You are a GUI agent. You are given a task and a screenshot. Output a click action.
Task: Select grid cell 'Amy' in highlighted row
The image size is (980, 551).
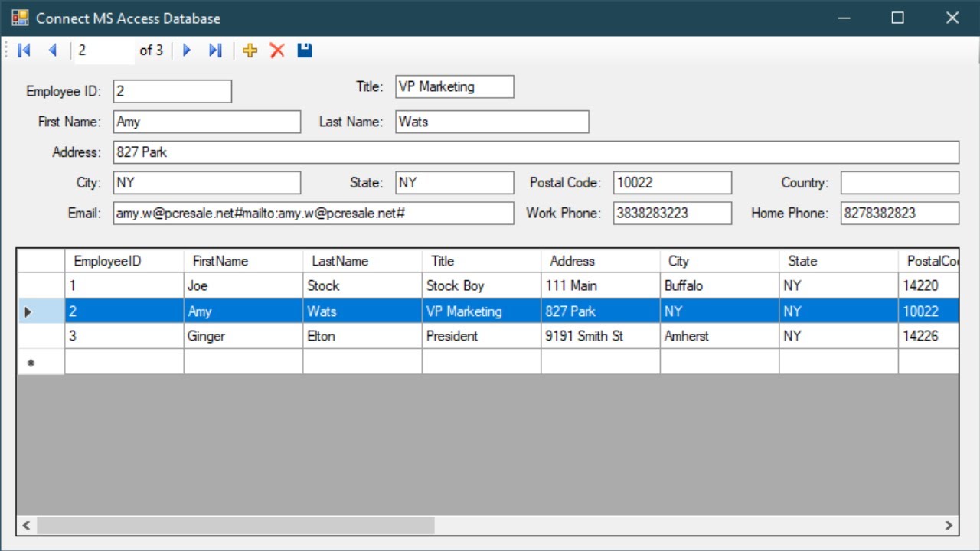243,311
